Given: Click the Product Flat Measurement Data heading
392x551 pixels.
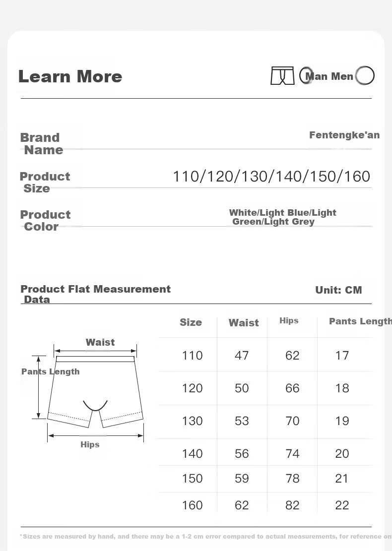Looking at the screenshot, I should tap(96, 294).
